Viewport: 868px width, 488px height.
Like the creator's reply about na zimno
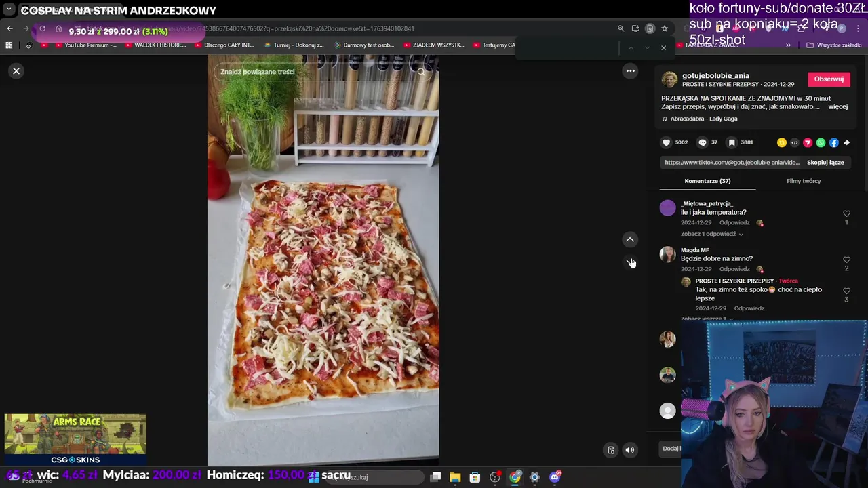846,291
